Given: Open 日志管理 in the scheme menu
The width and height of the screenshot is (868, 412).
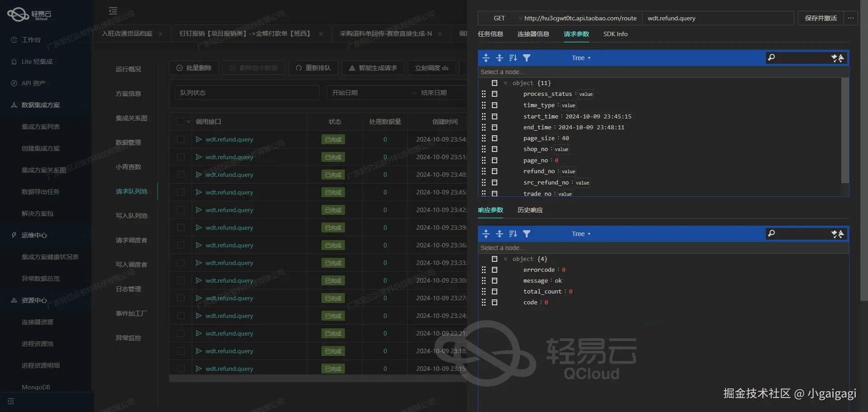Looking at the screenshot, I should pyautogui.click(x=128, y=289).
